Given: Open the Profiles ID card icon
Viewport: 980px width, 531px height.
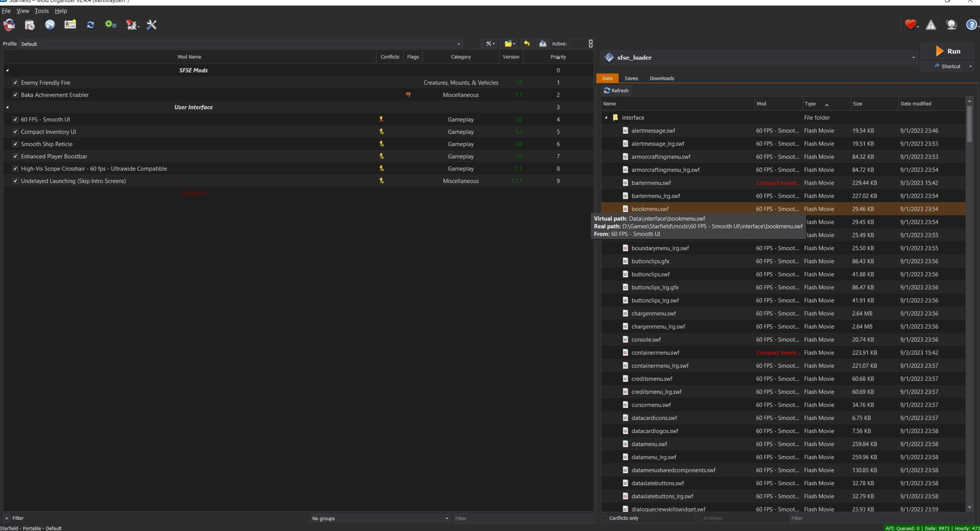Looking at the screenshot, I should pos(70,25).
